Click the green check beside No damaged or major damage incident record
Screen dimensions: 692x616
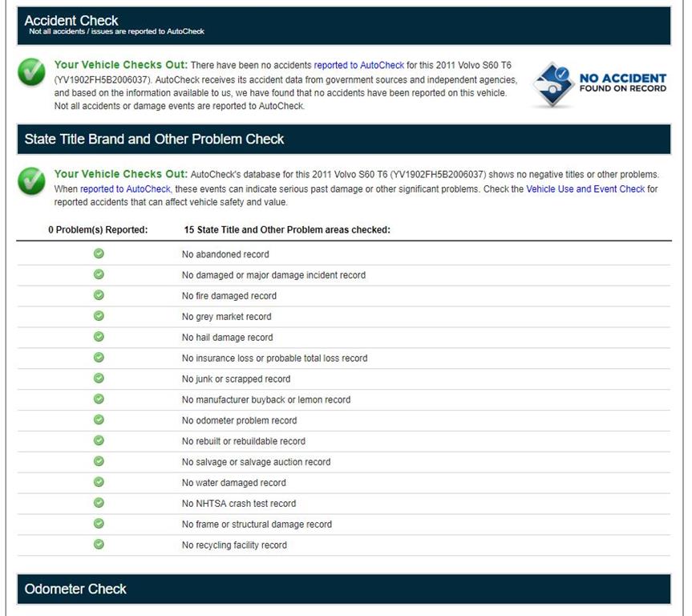click(99, 274)
